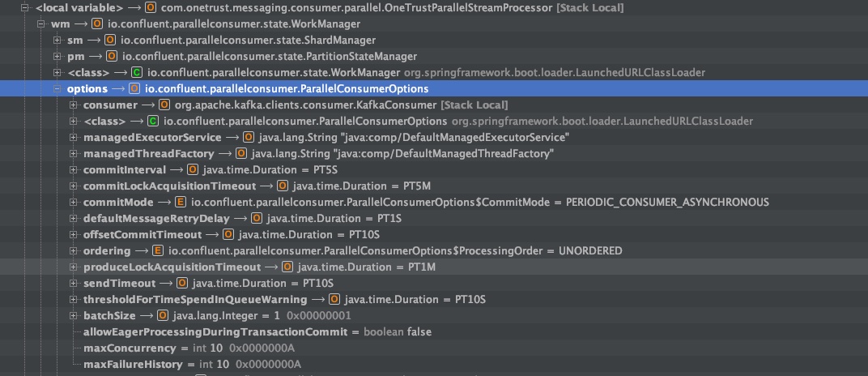Screen dimensions: 868x376
Task: Click object icon in produceLockAcquisitionTimeout row
Action: pos(287,267)
